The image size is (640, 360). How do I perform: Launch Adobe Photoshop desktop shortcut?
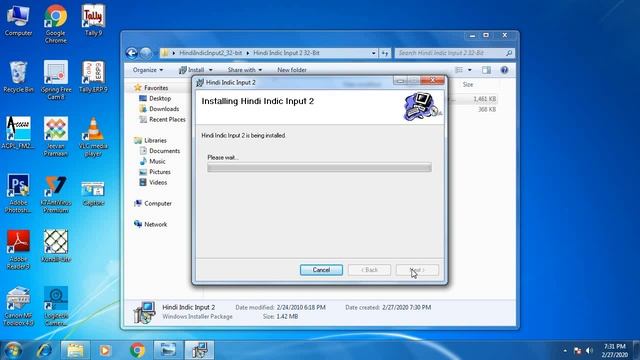18,193
